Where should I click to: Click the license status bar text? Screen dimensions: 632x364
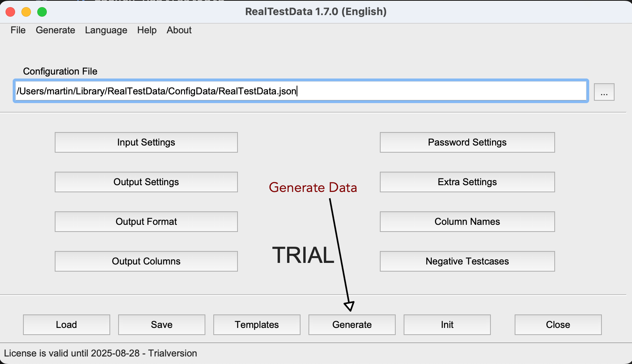point(101,353)
